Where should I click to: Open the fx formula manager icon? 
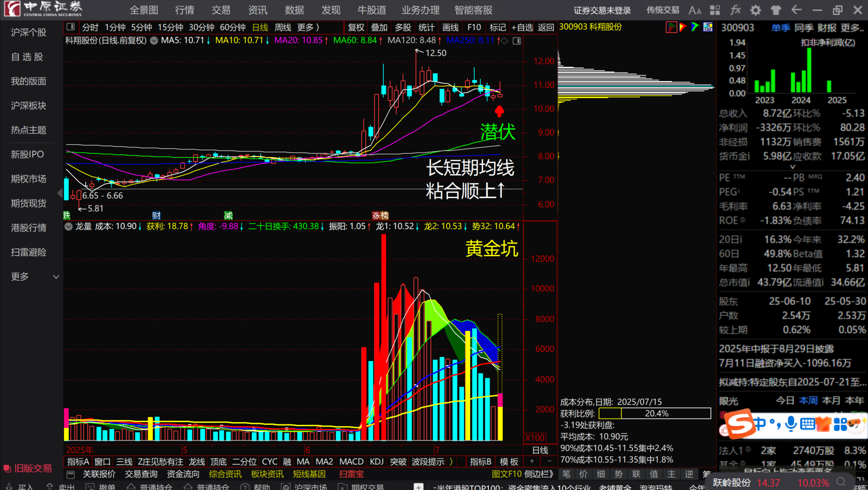tap(736, 10)
